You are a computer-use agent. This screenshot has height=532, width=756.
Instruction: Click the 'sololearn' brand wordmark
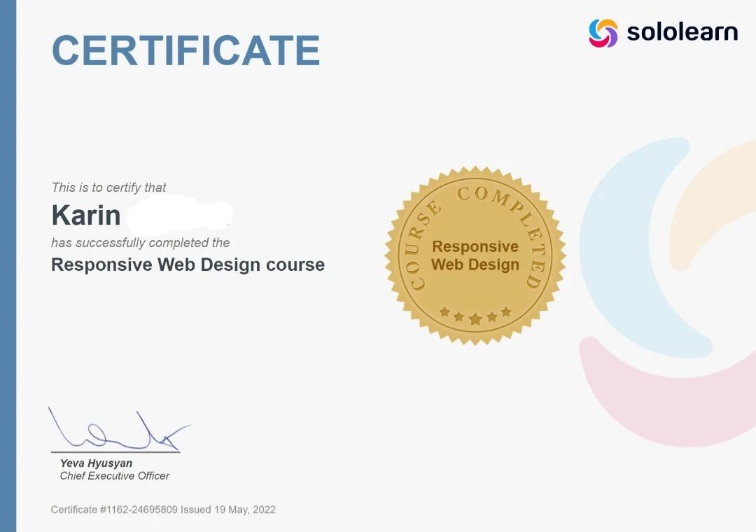[x=682, y=31]
